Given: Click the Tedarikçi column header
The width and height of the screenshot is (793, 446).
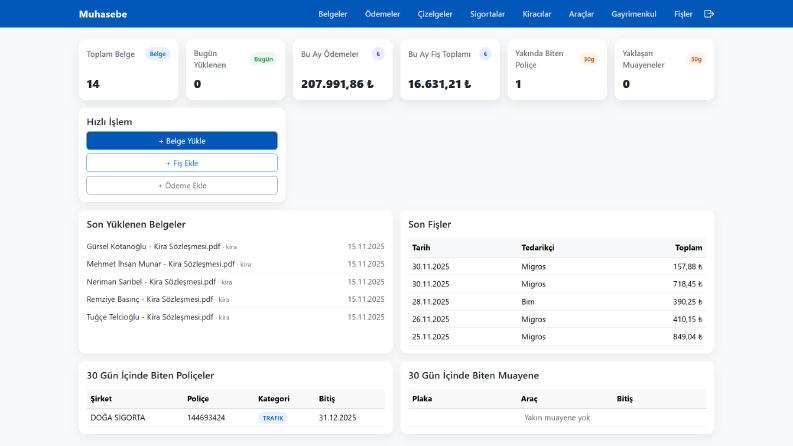Looking at the screenshot, I should pyautogui.click(x=538, y=247).
